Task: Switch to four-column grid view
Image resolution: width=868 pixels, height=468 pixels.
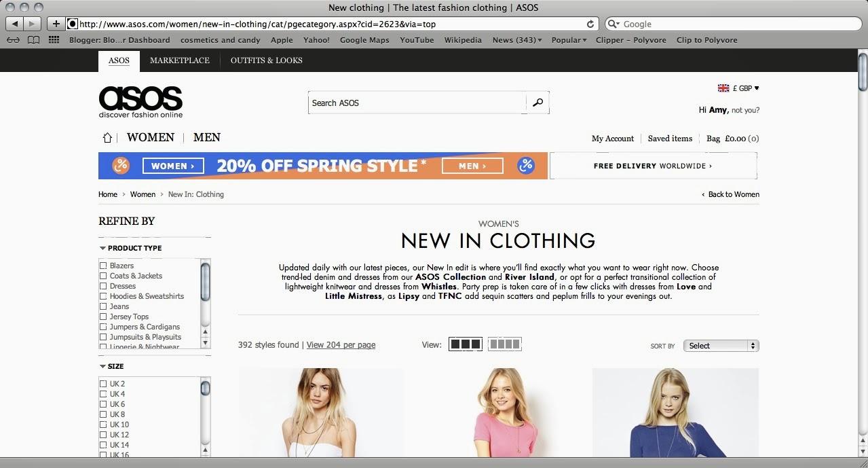Action: pos(505,344)
